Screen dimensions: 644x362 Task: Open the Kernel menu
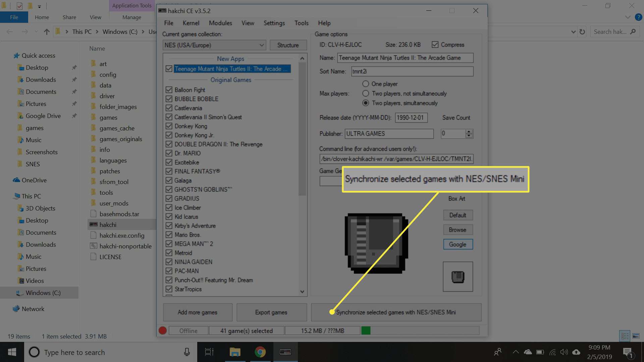coord(191,23)
